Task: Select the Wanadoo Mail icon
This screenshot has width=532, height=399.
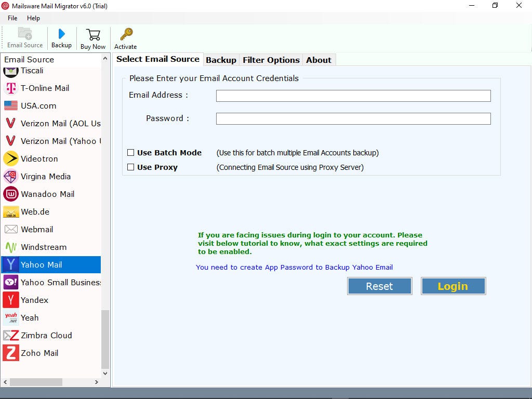Action: (11, 194)
